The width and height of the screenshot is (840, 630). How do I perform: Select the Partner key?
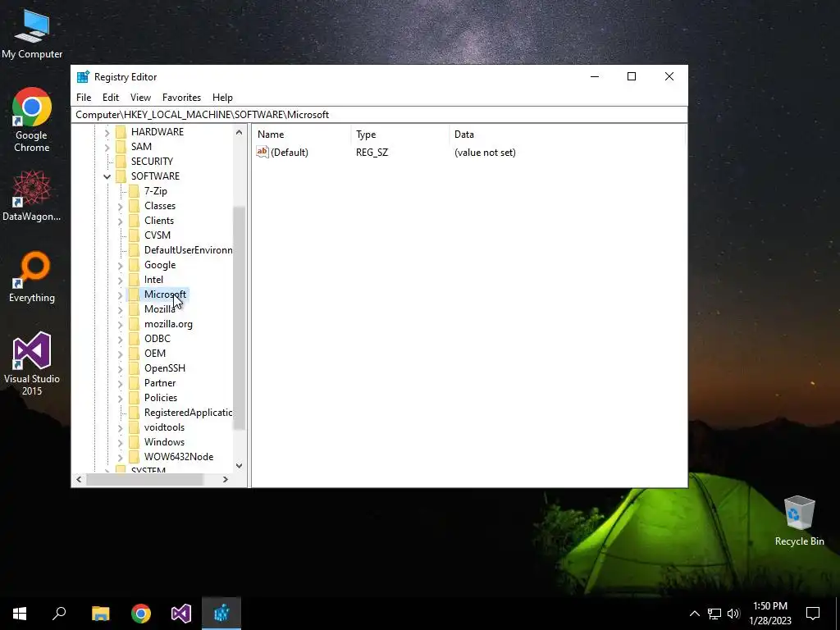click(x=160, y=383)
